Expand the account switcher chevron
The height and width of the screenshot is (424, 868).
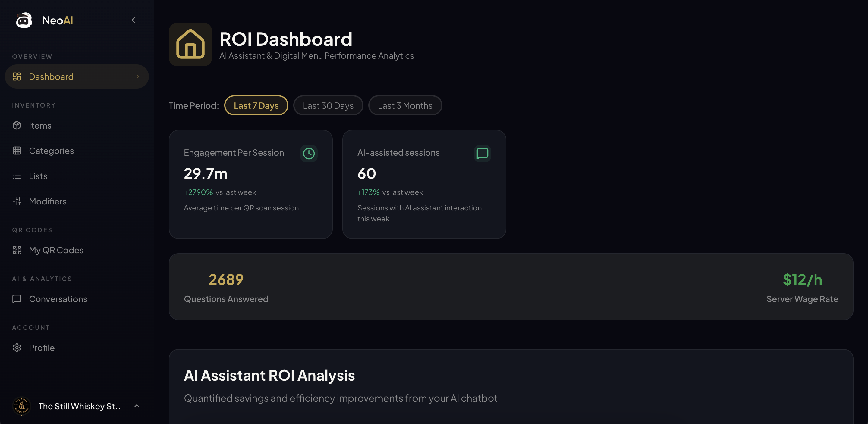137,406
